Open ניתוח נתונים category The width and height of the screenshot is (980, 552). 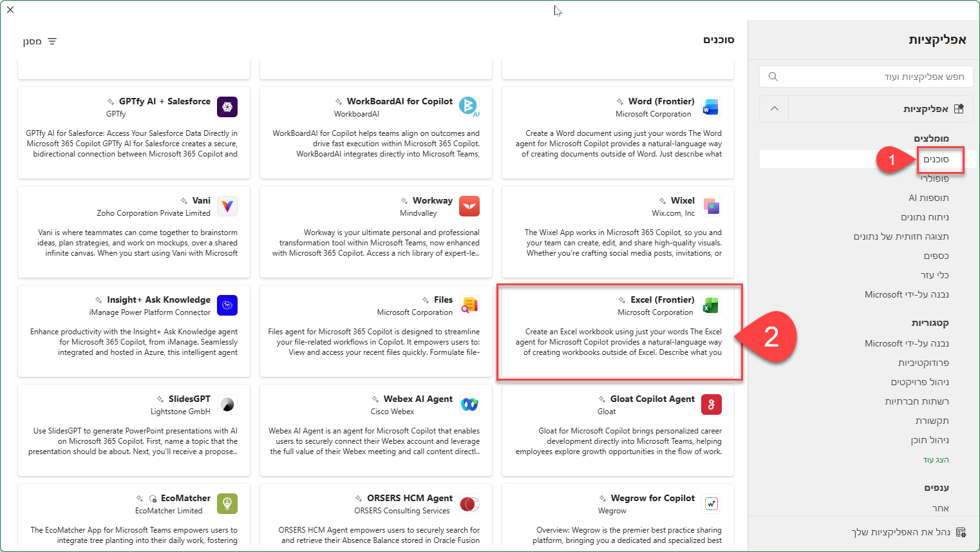point(925,217)
